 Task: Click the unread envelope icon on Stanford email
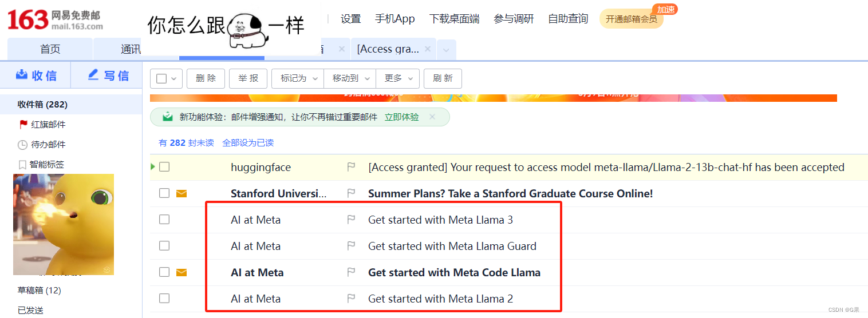click(182, 193)
